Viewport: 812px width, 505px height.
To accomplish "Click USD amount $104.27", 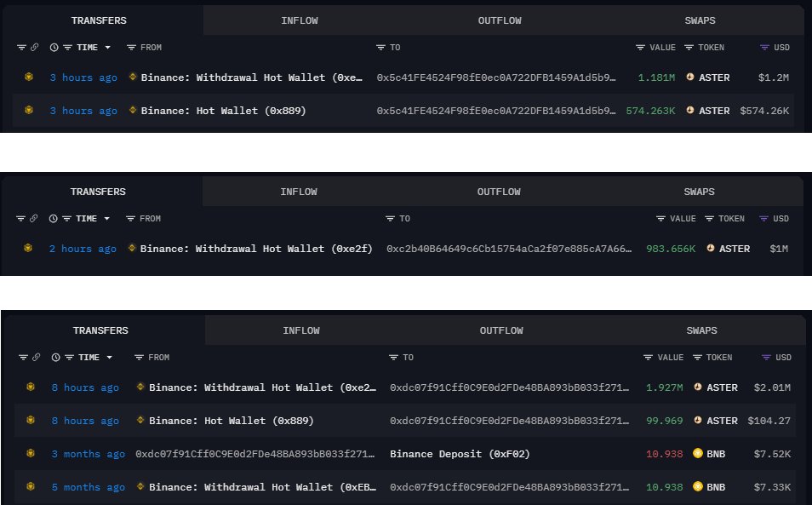I will (x=769, y=421).
